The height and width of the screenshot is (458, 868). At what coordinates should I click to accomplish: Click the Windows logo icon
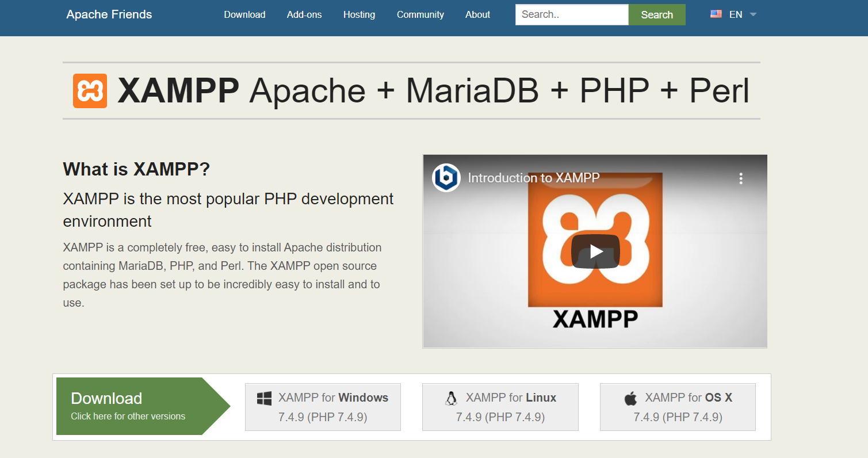tap(264, 398)
